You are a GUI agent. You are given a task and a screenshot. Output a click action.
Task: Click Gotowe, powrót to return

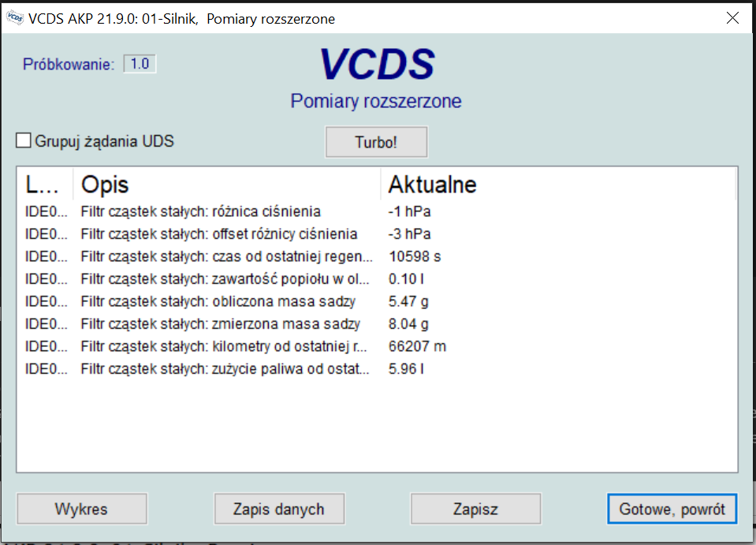672,509
